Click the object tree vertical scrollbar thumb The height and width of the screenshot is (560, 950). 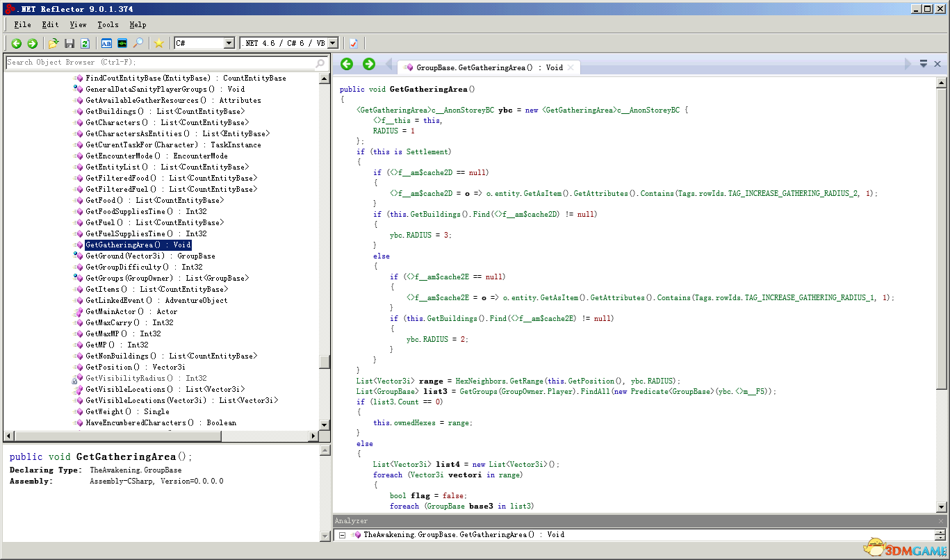(x=324, y=362)
